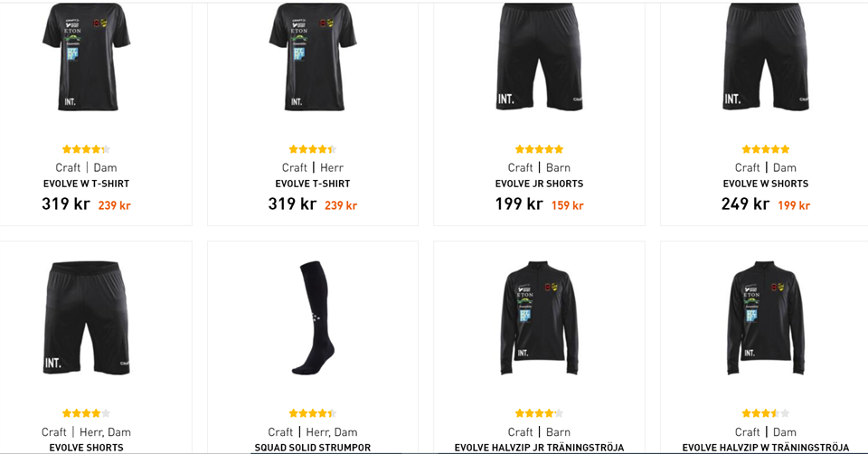Screen dimensions: 868x454
Task: Open the Evolve W T-Shirt product image
Action: pos(87,57)
